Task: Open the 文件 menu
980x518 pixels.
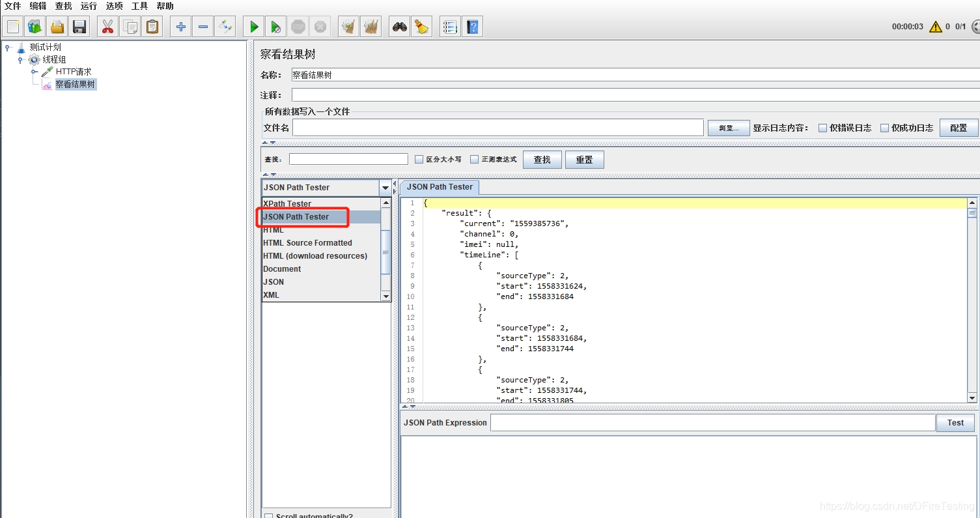Action: 13,6
